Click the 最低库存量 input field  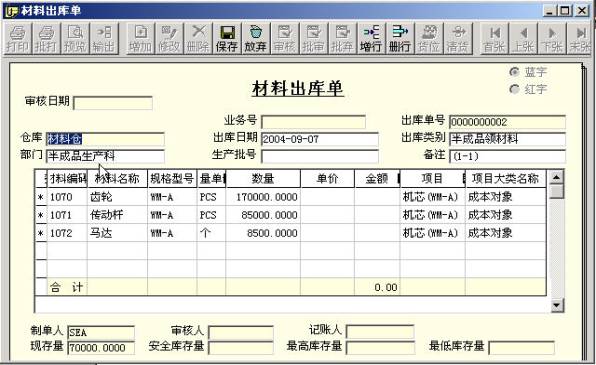(x=522, y=348)
